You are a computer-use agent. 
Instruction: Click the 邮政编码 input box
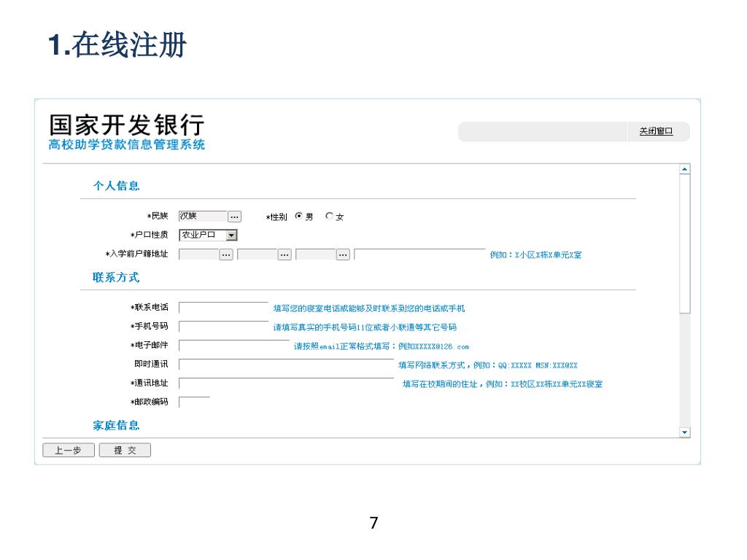tap(195, 402)
